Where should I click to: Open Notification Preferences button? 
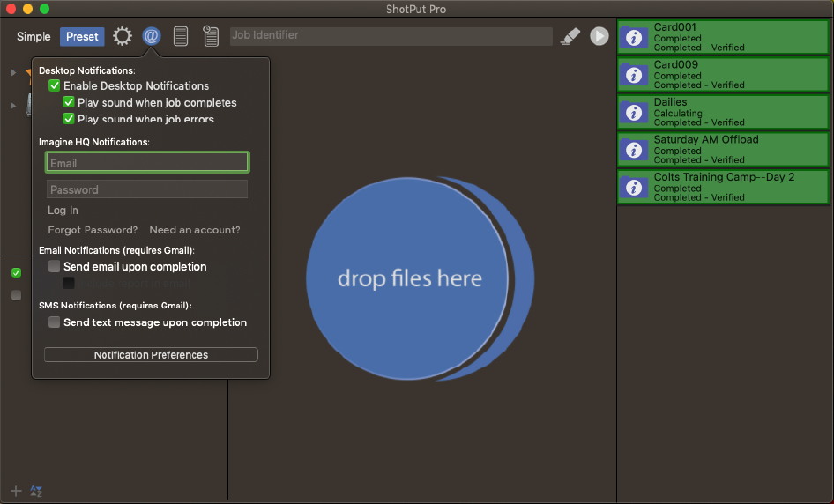[x=151, y=354]
